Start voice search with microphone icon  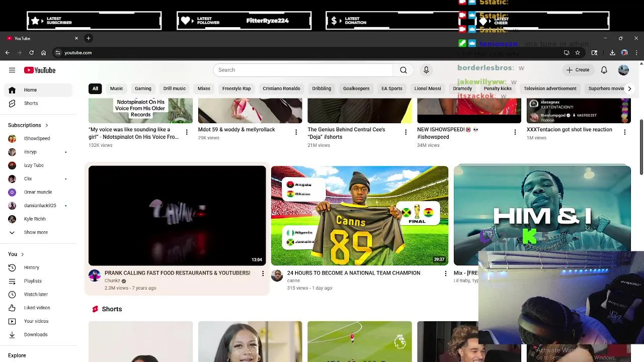click(x=426, y=70)
